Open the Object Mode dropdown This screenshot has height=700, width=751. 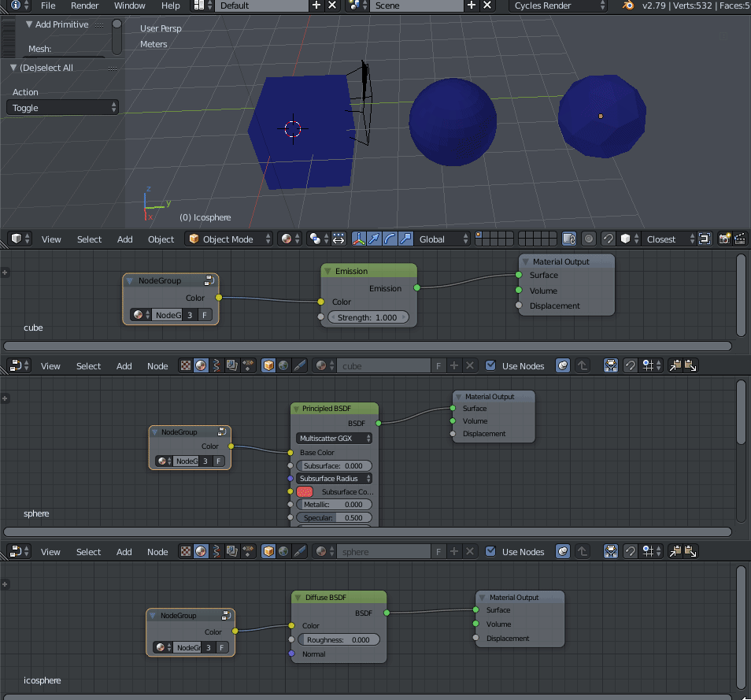tap(229, 239)
